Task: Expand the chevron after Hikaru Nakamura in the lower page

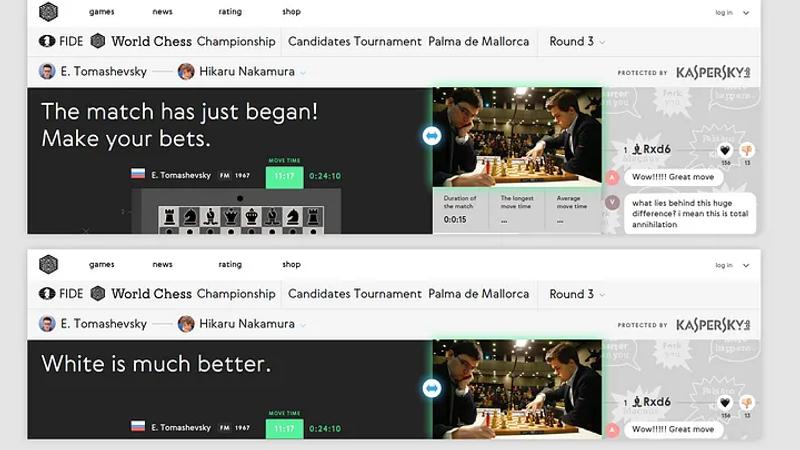Action: click(x=303, y=325)
